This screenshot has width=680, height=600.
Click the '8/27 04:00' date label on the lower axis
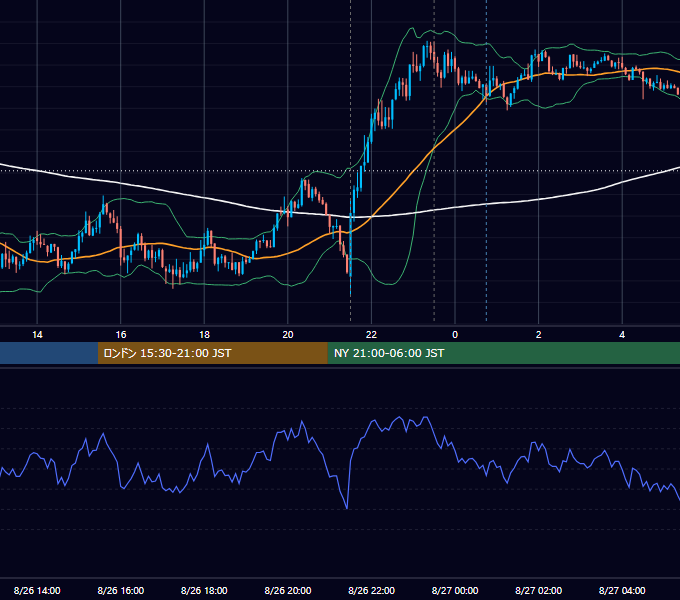coord(622,590)
